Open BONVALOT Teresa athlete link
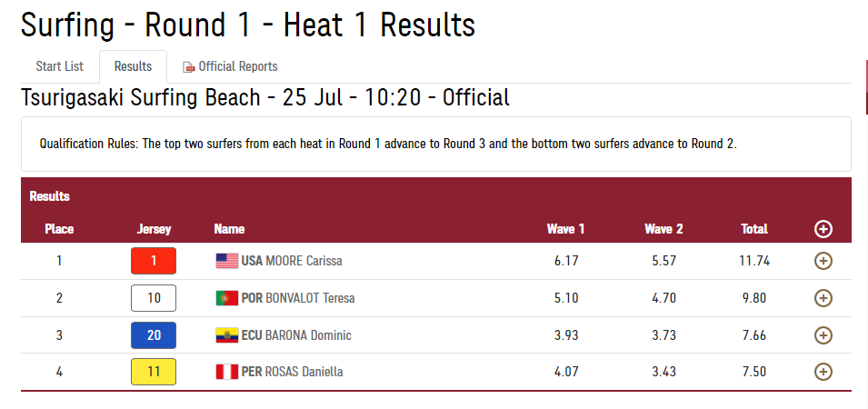Viewport: 868px width, 409px height. tap(310, 298)
